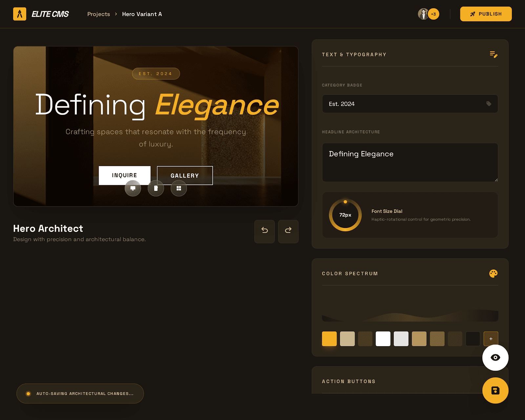The image size is (525, 420).
Task: Add a new color swatch
Action: pos(491,339)
